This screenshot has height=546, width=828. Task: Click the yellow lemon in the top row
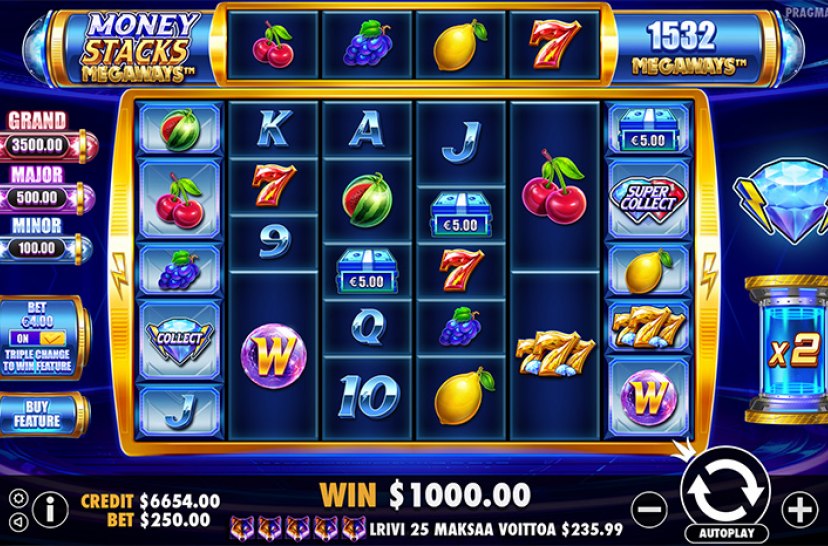pyautogui.click(x=460, y=45)
